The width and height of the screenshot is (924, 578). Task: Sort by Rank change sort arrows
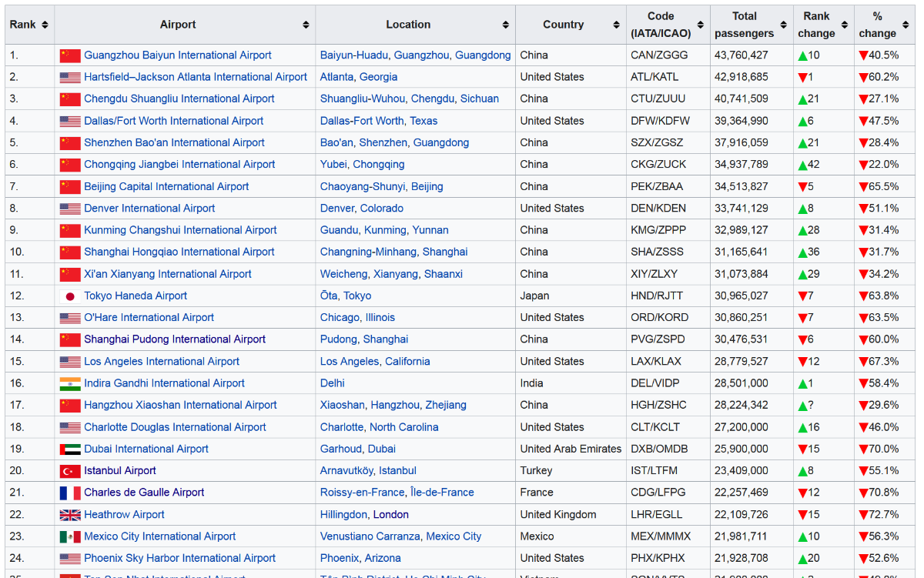pyautogui.click(x=844, y=25)
